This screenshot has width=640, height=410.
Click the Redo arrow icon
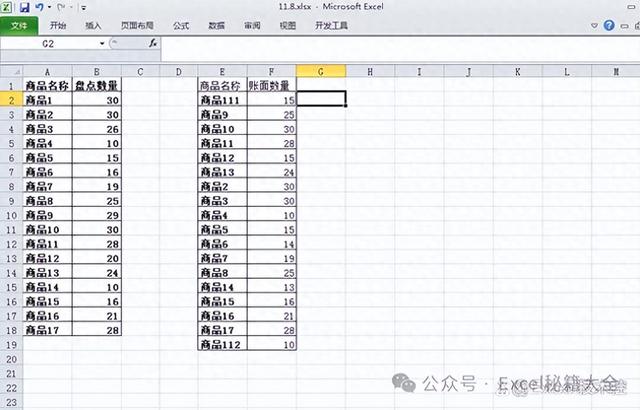[61, 7]
